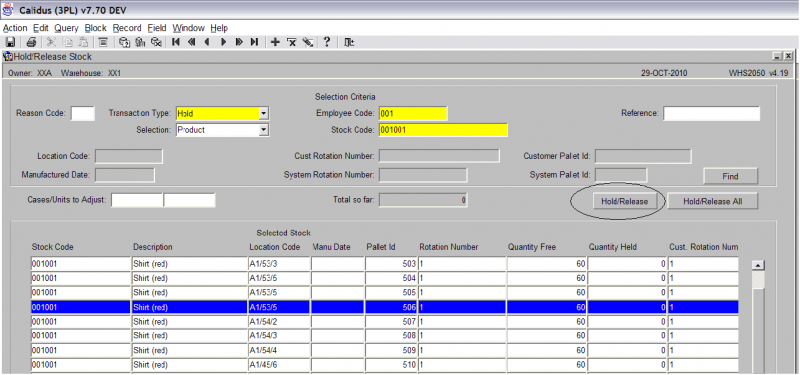Click the Selected Stock scrollbar up arrow
800x375 pixels.
[758, 265]
